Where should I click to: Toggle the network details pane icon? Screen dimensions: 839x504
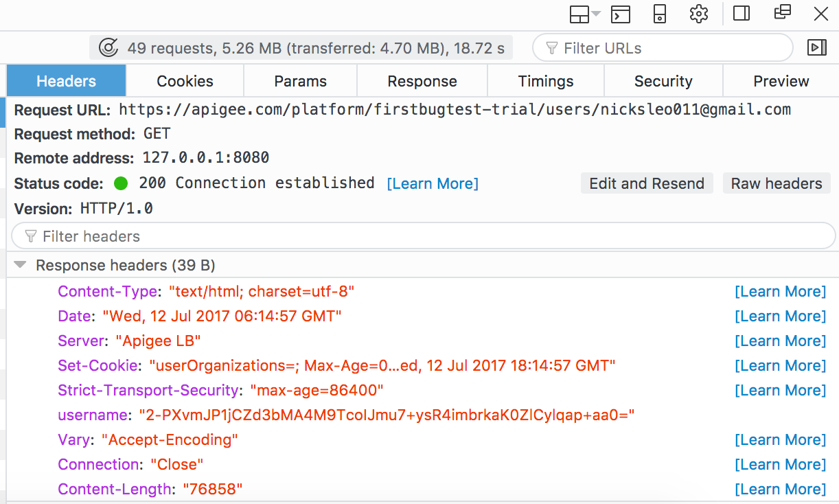coord(816,47)
